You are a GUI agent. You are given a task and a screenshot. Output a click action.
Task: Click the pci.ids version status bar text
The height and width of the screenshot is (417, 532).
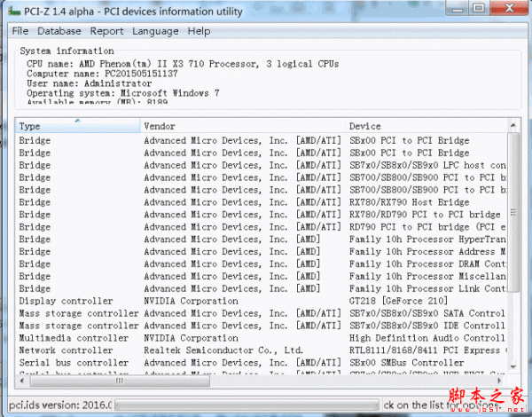pos(60,405)
